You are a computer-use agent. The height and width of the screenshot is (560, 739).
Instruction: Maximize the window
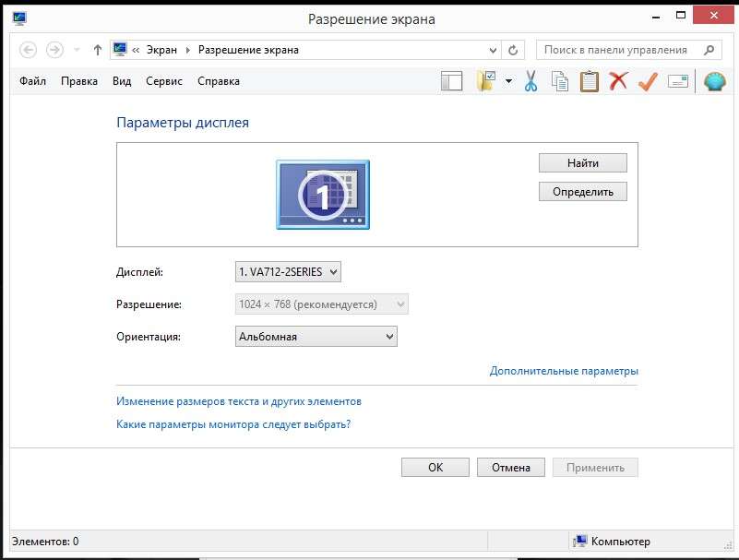[x=681, y=15]
